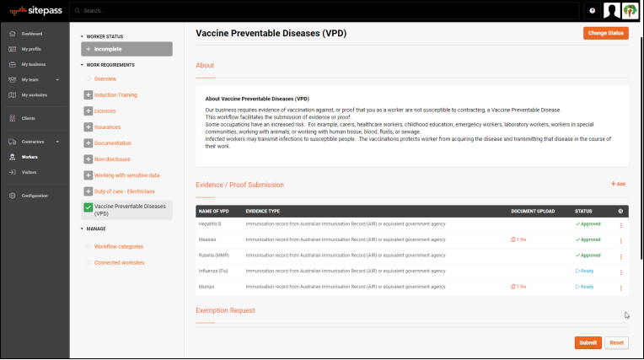Collapse the WORKER STATUS section
The image size is (644, 360).
click(82, 36)
